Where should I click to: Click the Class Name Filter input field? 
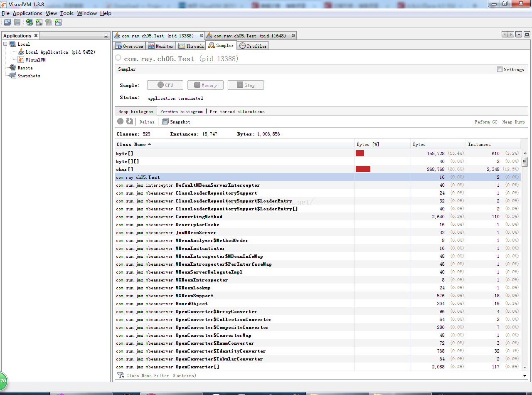tap(323, 375)
